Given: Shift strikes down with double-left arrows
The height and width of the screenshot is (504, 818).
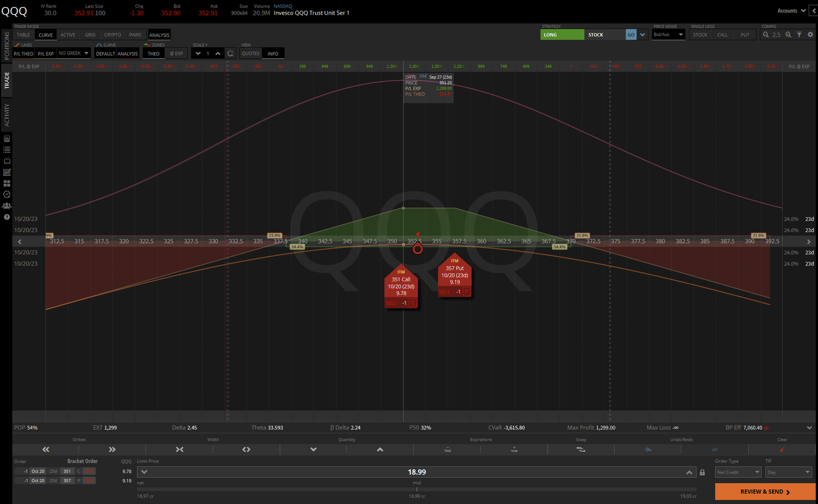Looking at the screenshot, I should point(46,449).
